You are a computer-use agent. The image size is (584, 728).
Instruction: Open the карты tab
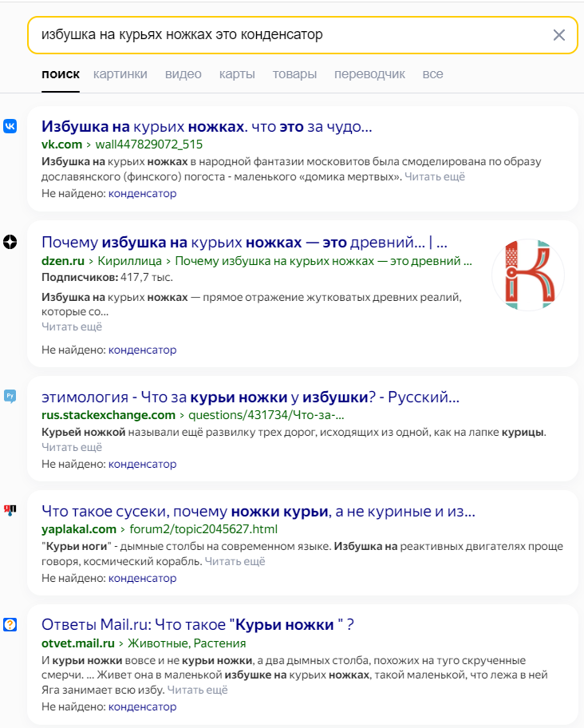(x=237, y=73)
